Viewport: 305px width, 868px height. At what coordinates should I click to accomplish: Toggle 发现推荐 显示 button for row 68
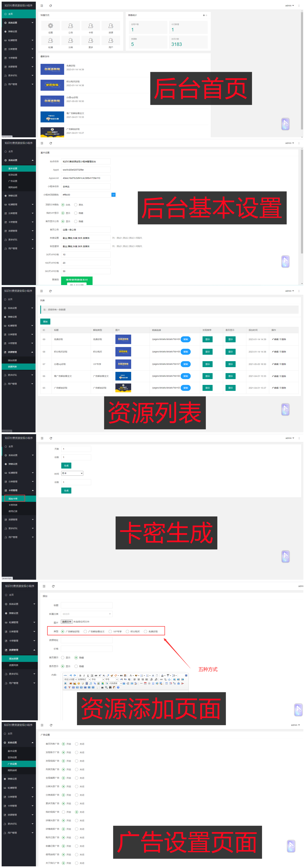click(208, 352)
